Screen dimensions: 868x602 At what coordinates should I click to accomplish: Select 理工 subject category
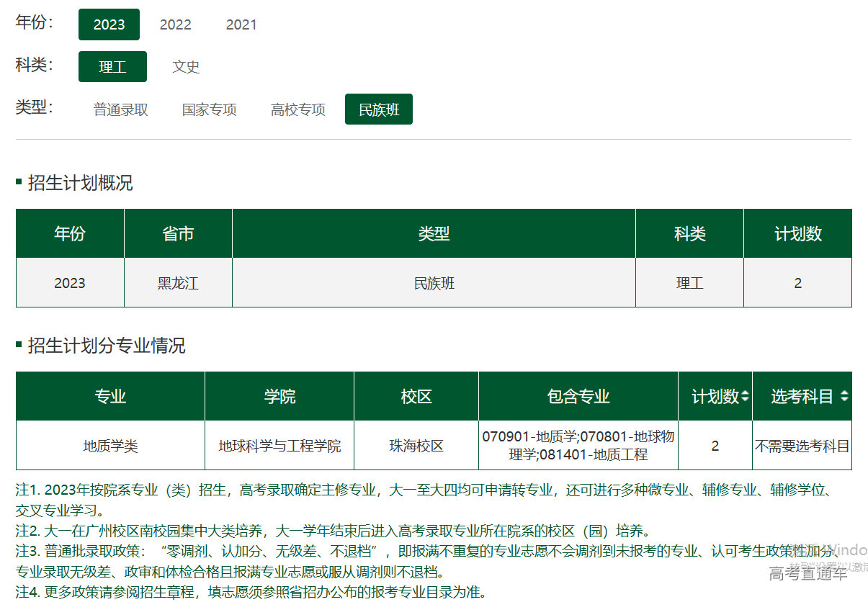[112, 67]
